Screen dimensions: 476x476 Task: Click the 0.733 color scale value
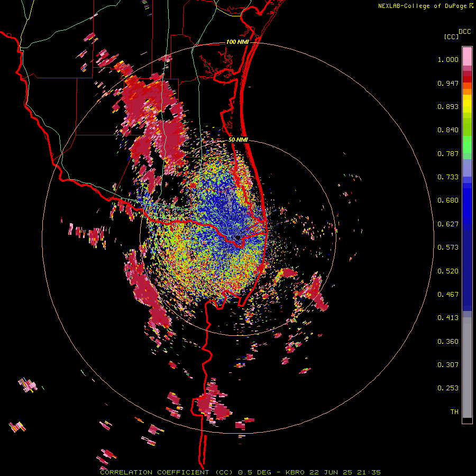click(x=448, y=177)
